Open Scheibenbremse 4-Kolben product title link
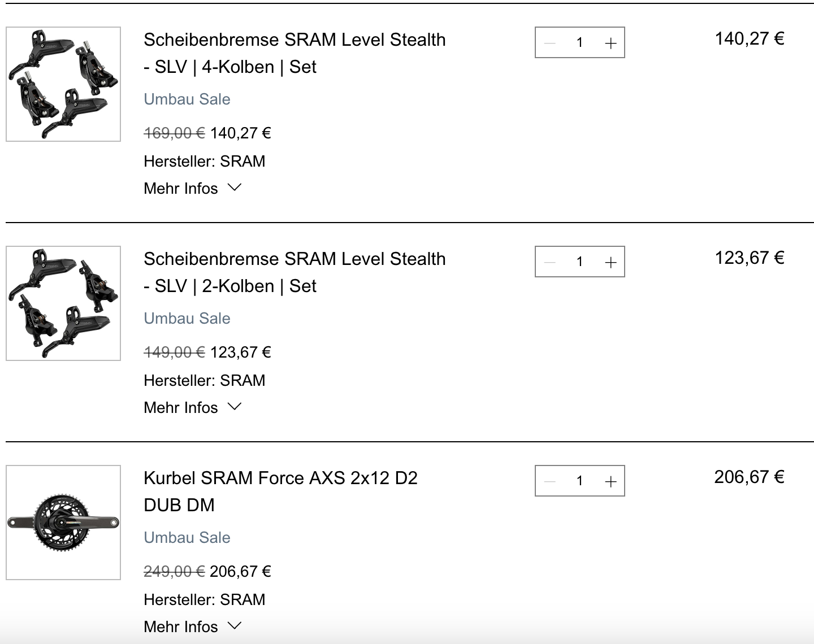Image resolution: width=814 pixels, height=644 pixels. pyautogui.click(x=294, y=53)
